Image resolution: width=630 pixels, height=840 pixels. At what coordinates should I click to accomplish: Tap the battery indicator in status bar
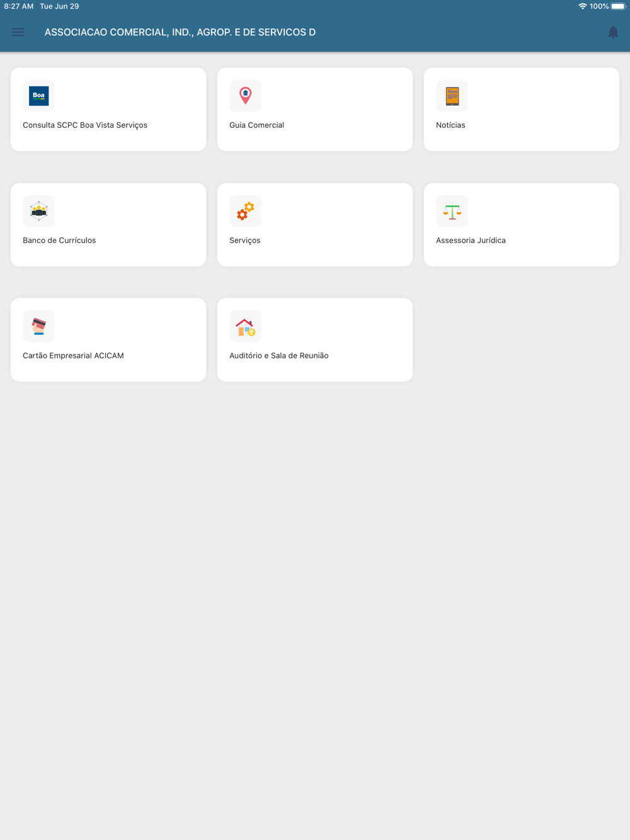click(x=619, y=6)
